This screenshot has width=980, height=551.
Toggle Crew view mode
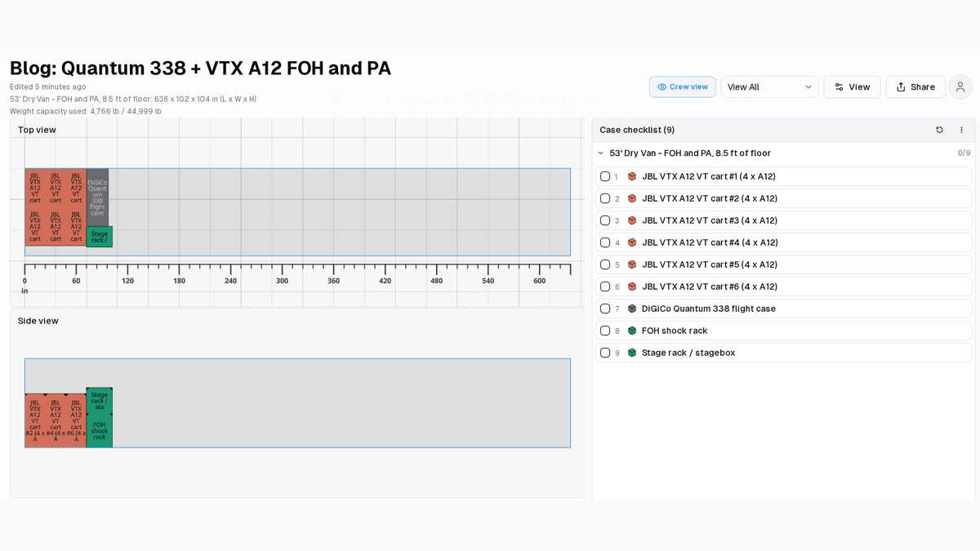[683, 87]
